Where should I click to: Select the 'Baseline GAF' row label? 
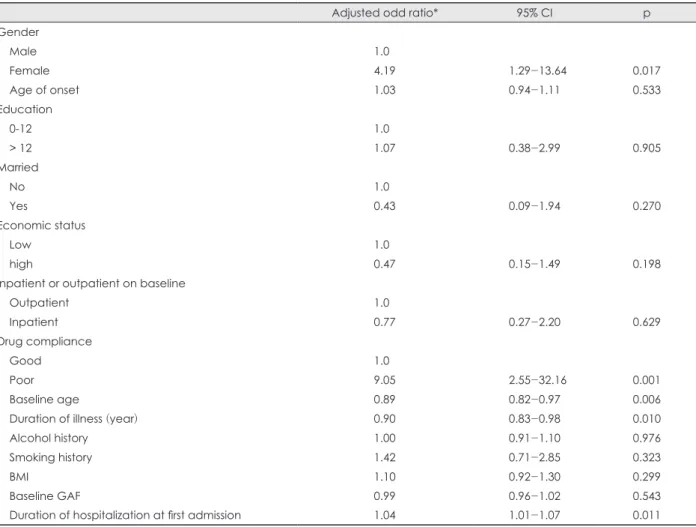click(45, 496)
